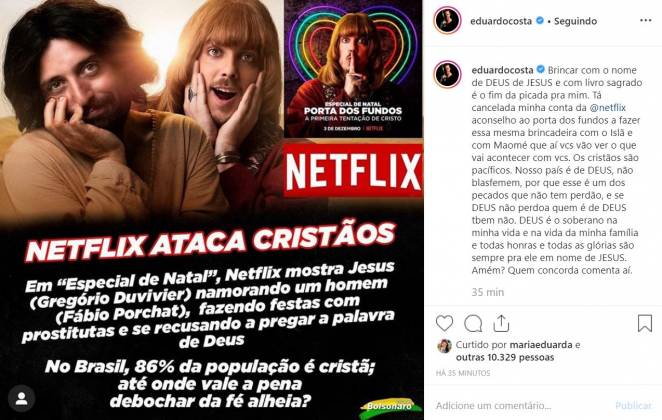
Task: Click the verified badge next to the header username
Action: point(540,20)
